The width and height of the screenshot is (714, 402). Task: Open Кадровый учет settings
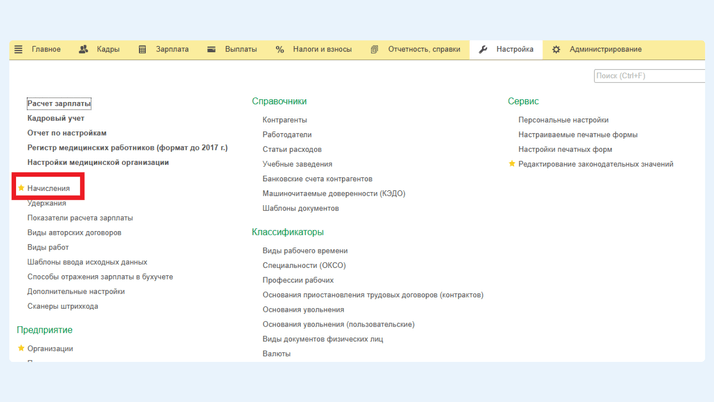coord(56,118)
